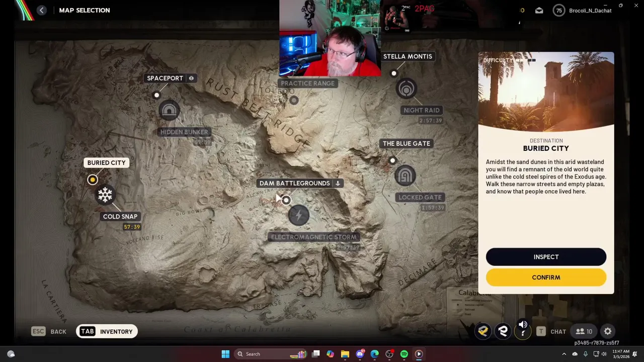Click the Spaceport label
The image size is (644, 362).
[165, 78]
